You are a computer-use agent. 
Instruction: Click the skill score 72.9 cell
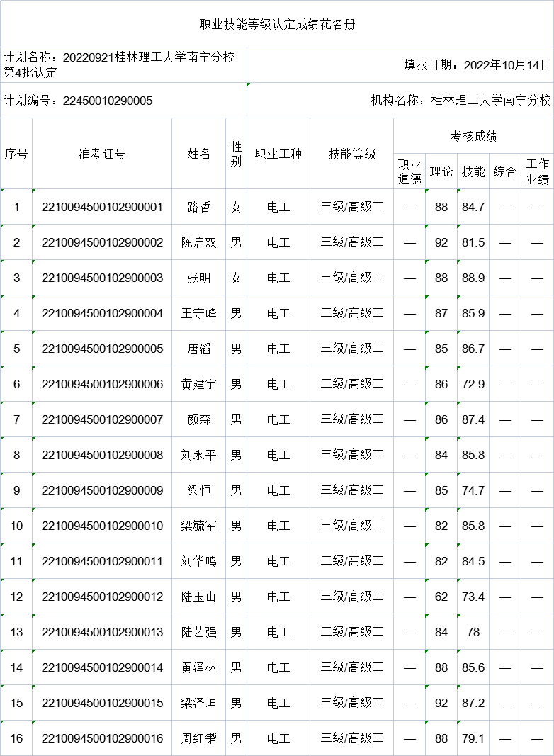pos(473,384)
